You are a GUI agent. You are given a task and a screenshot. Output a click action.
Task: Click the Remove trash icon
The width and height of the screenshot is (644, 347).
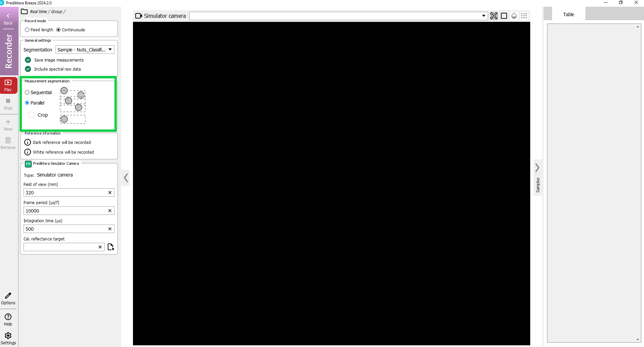8,141
